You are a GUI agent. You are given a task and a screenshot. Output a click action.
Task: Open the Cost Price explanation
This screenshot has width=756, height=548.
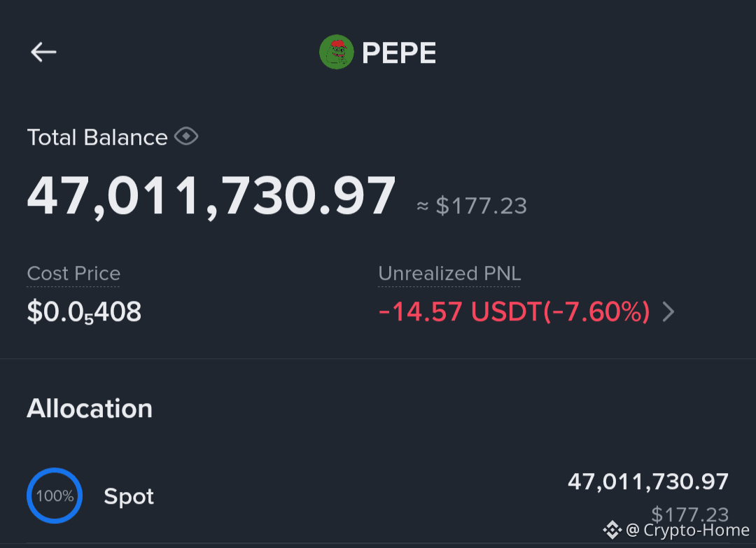coord(73,274)
